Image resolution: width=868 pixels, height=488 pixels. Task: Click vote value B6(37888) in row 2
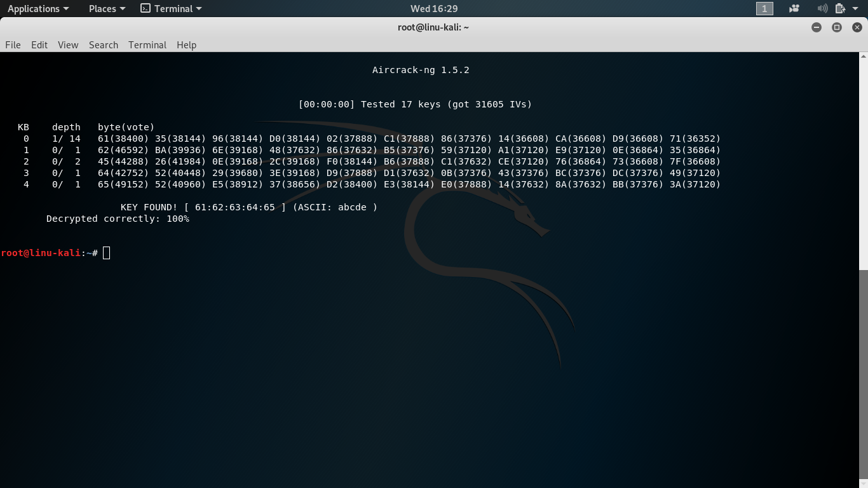409,161
